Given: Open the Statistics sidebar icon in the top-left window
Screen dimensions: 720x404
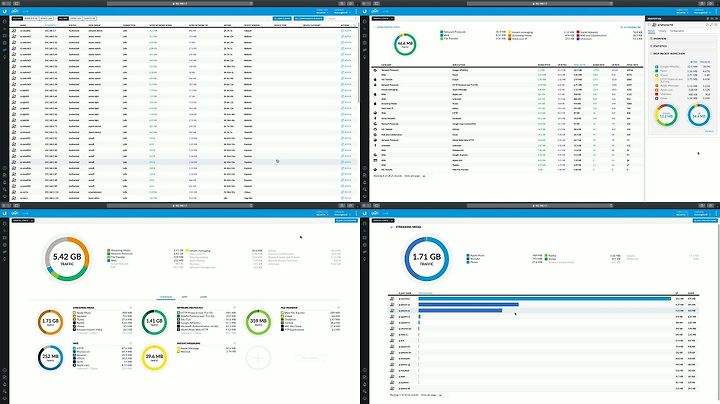Looking at the screenshot, I should 5,28.
